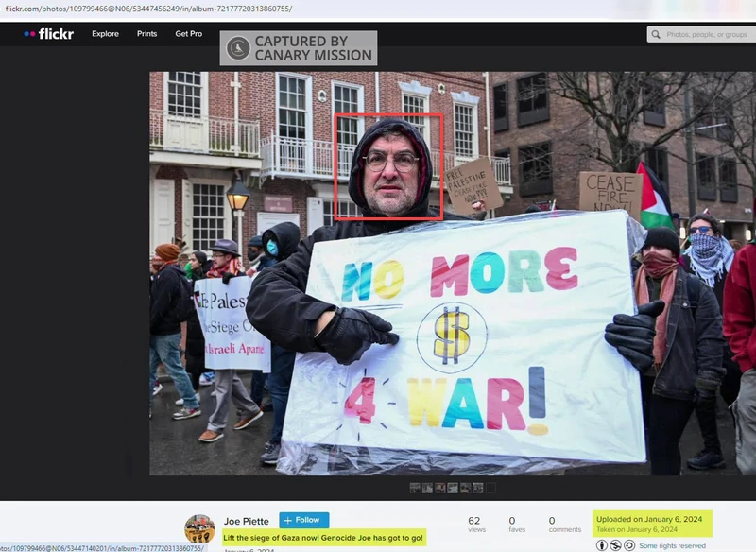Screen dimensions: 756x552
Task: Click the share-alike license icon
Action: click(629, 545)
